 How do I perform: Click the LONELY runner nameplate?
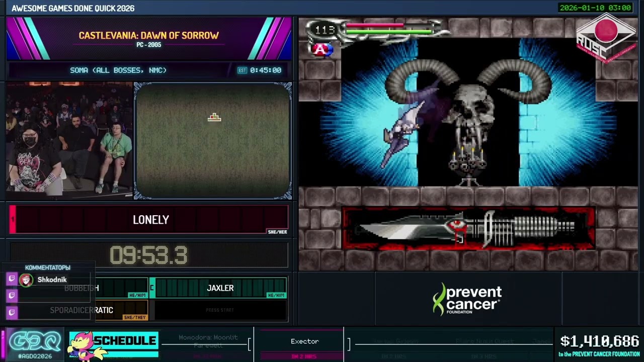click(149, 220)
